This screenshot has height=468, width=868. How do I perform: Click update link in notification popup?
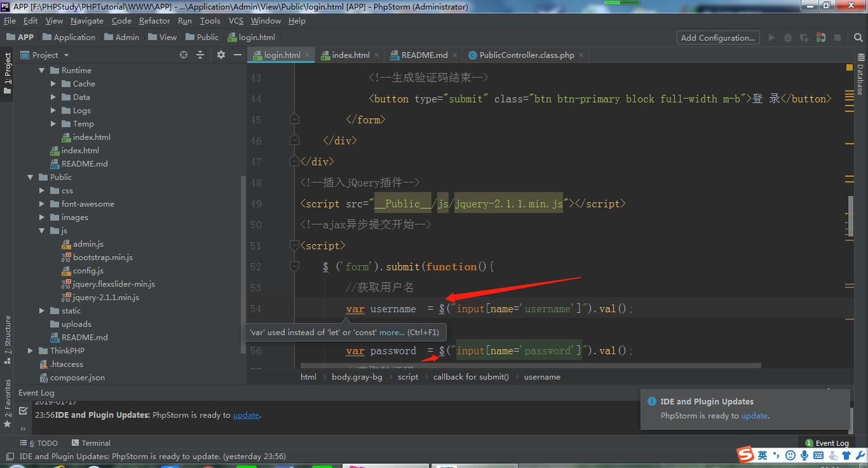pyautogui.click(x=754, y=416)
